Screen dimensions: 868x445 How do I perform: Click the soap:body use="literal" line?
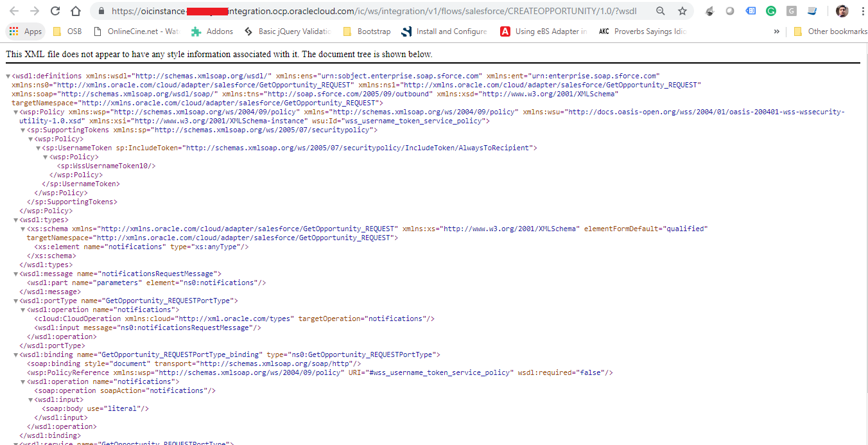click(96, 408)
